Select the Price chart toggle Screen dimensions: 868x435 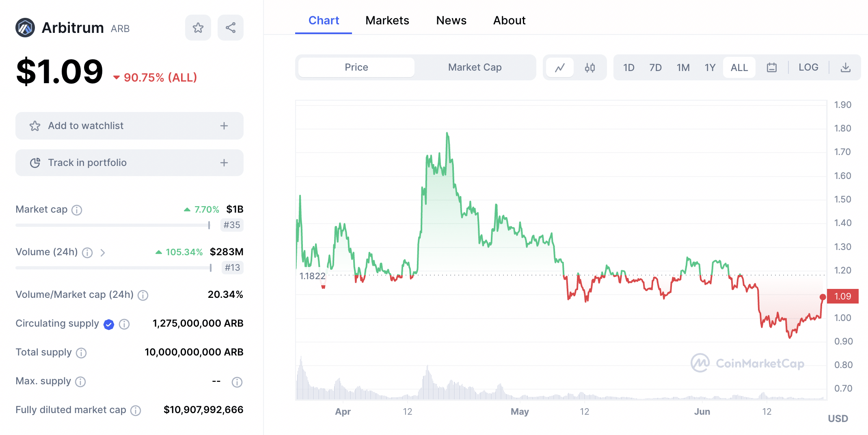pos(356,67)
